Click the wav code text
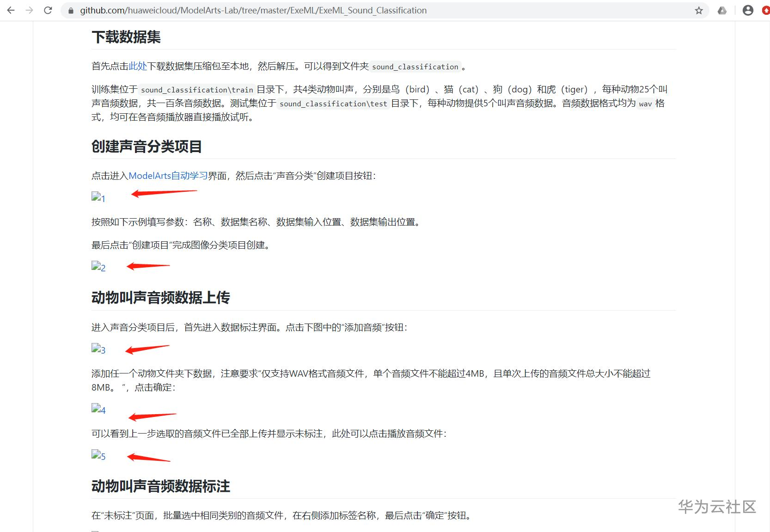The height and width of the screenshot is (532, 770). point(645,104)
